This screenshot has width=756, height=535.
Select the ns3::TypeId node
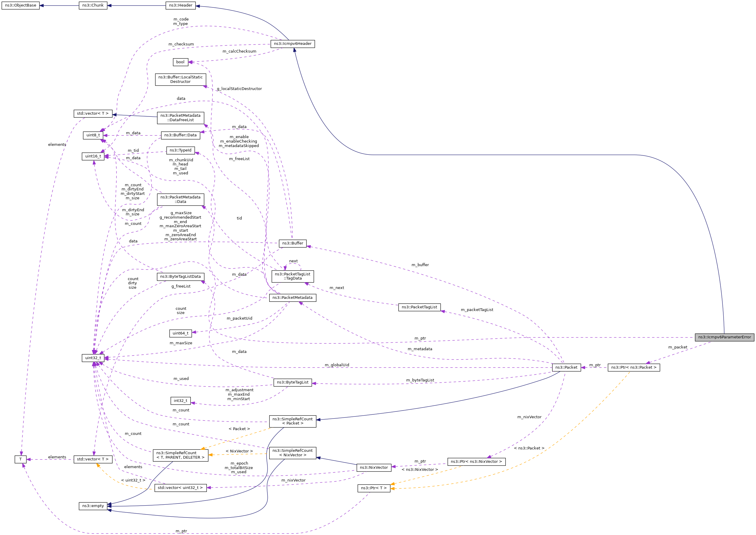(181, 150)
